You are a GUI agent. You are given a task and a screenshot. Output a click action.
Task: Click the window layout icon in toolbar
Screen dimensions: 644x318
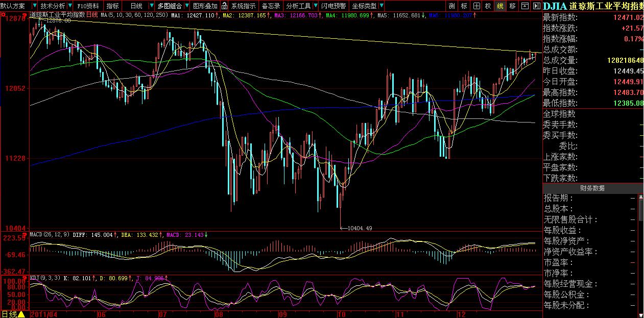526,6
